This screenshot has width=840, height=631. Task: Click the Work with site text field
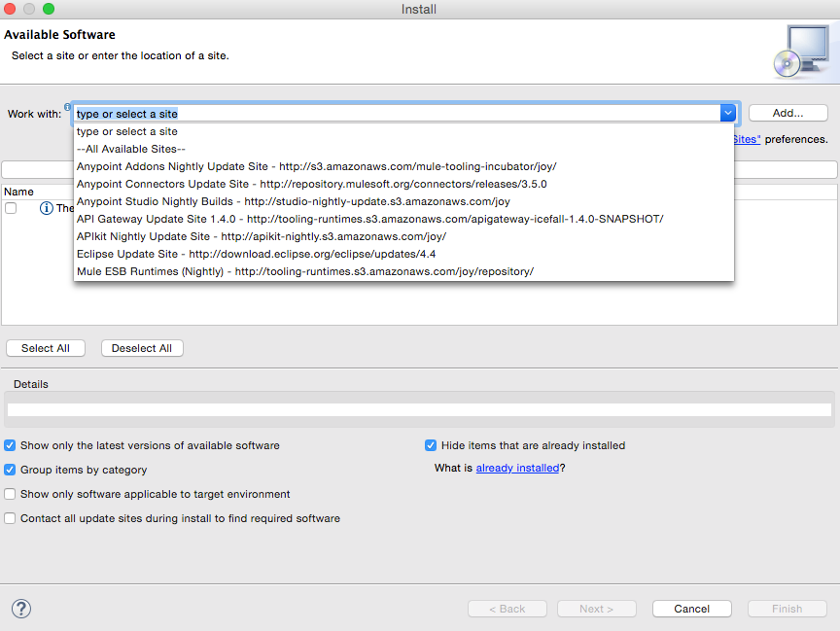click(x=397, y=114)
